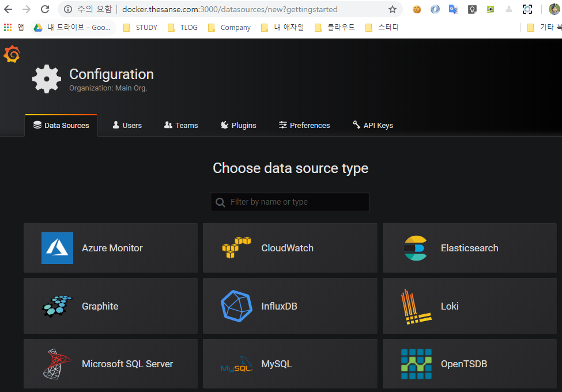Screen dimensions: 562x392
Task: Click the CloudWatch cubes icon
Action: (236, 248)
